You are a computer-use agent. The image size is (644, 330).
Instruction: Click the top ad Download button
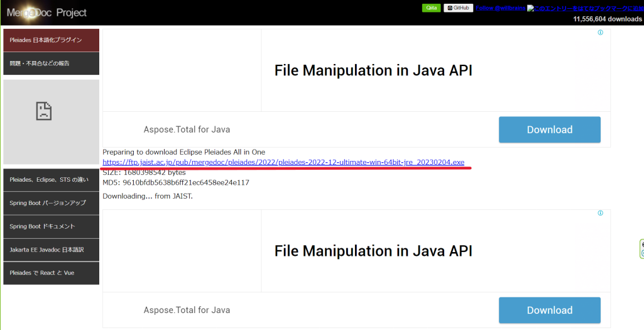[550, 129]
